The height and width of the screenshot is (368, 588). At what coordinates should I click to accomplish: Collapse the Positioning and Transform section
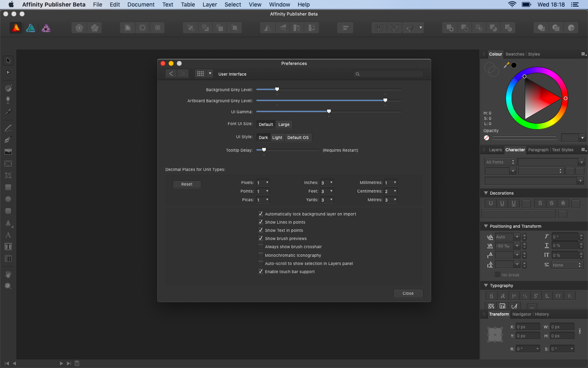point(486,226)
